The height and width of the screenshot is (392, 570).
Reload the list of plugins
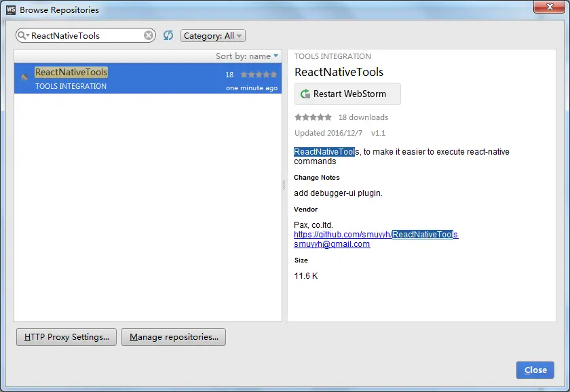[x=168, y=35]
